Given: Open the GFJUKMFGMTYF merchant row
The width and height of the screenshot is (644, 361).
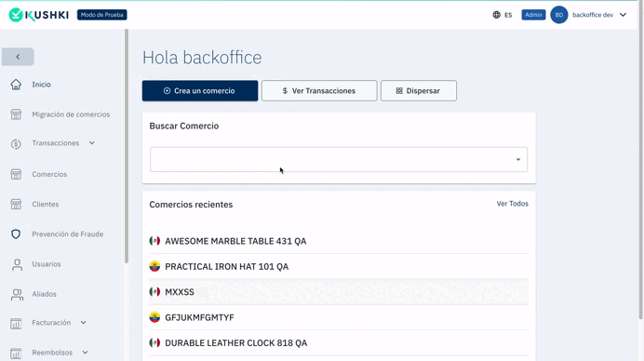Looking at the screenshot, I should 339,317.
